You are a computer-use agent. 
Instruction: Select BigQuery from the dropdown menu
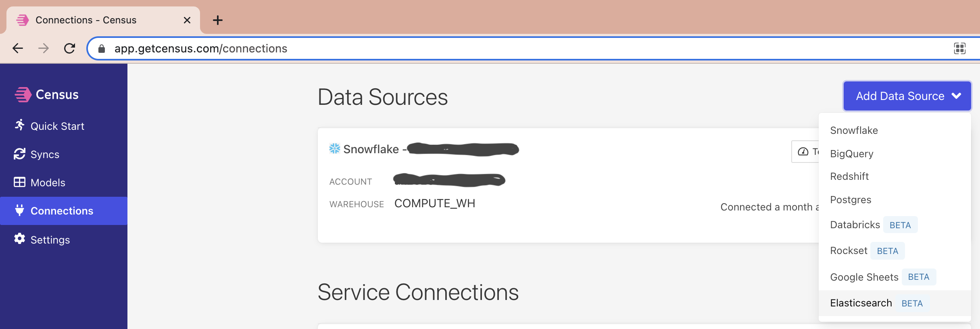(x=851, y=154)
